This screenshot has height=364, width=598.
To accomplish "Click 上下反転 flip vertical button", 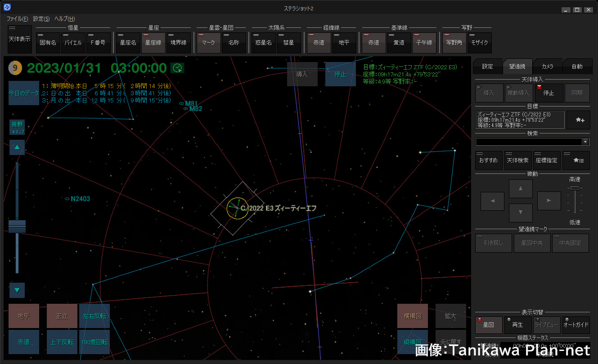I will (62, 342).
